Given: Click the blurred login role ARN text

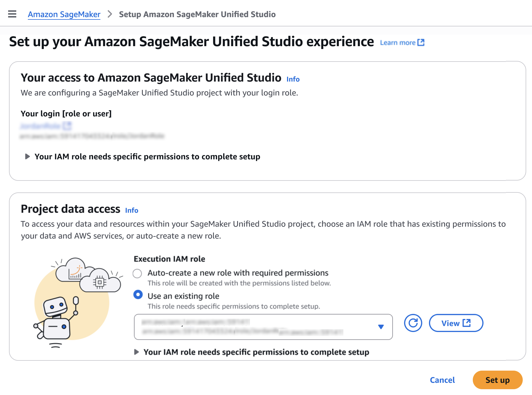Looking at the screenshot, I should coord(92,136).
